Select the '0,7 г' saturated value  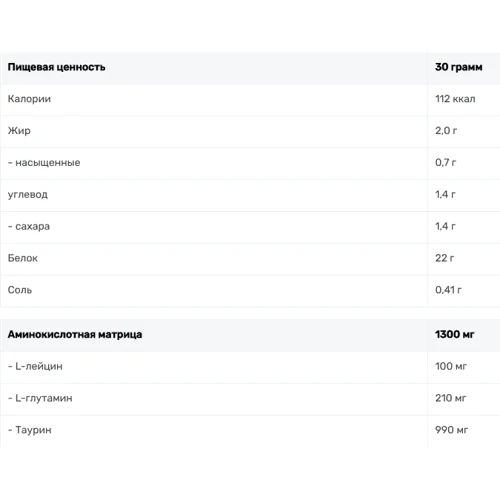tap(445, 162)
